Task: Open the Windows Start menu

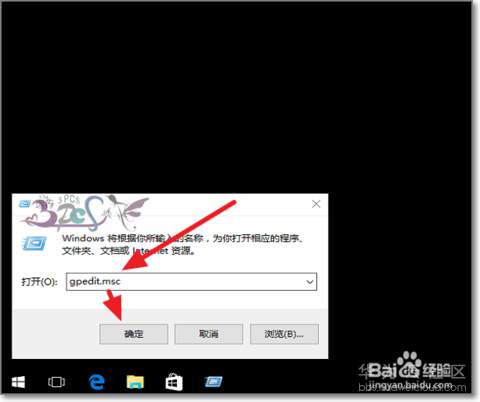Action: click(x=18, y=382)
